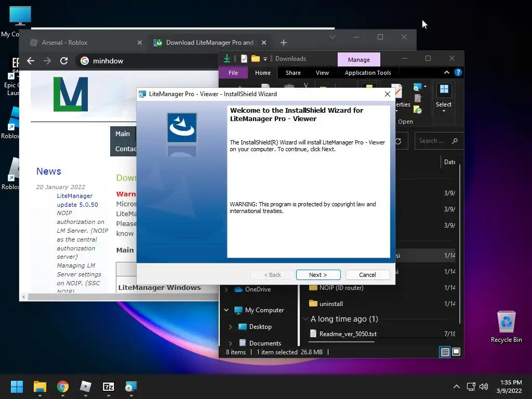Open the News heading link
The image size is (532, 399).
click(49, 171)
